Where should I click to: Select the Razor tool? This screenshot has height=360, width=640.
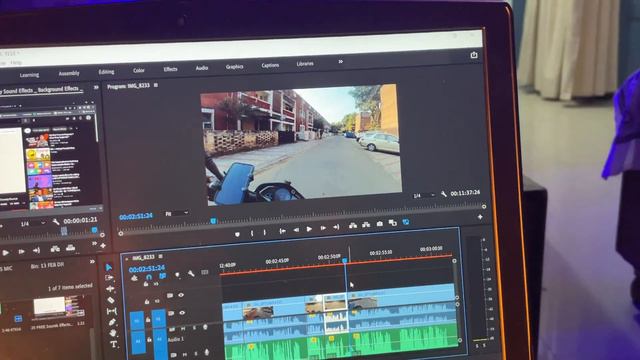coord(111,300)
